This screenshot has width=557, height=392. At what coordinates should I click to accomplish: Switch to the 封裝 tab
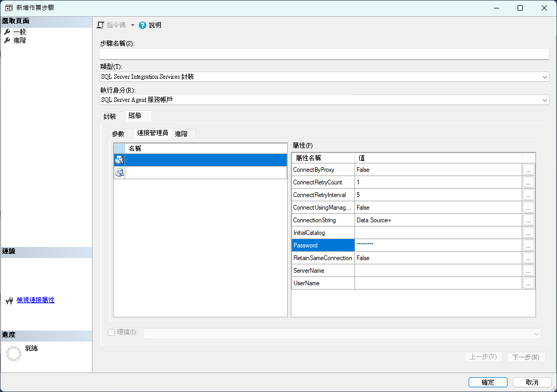[x=110, y=117]
